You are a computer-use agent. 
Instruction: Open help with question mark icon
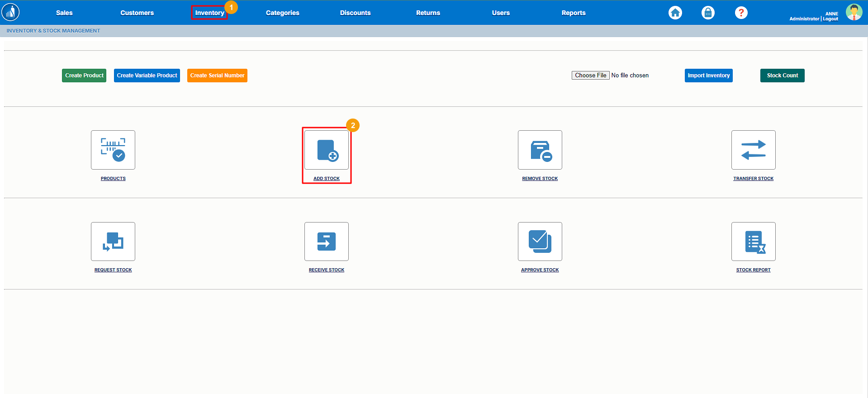coord(741,13)
